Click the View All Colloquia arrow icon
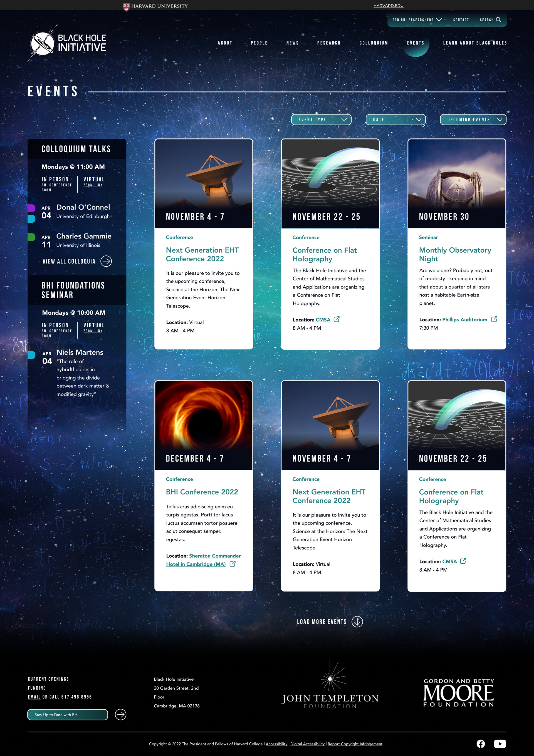534x756 pixels. pyautogui.click(x=106, y=261)
